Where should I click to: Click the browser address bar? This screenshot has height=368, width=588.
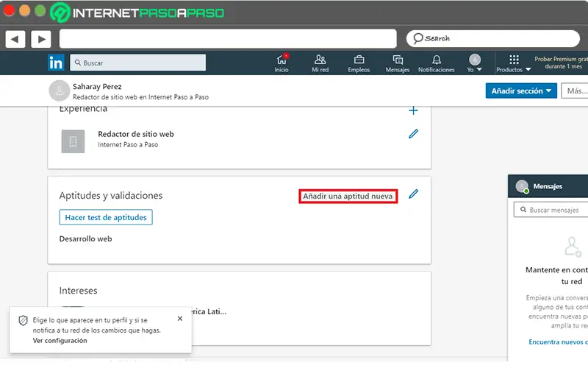[228, 39]
